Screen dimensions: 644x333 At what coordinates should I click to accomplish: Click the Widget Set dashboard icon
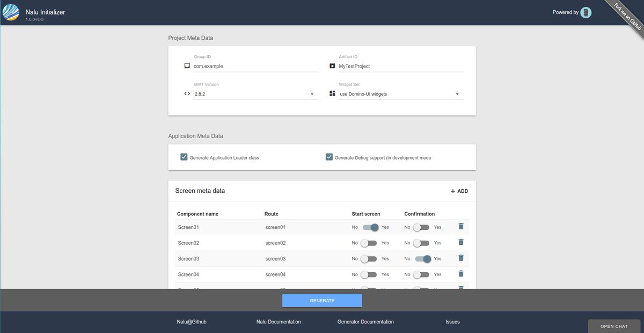point(332,93)
